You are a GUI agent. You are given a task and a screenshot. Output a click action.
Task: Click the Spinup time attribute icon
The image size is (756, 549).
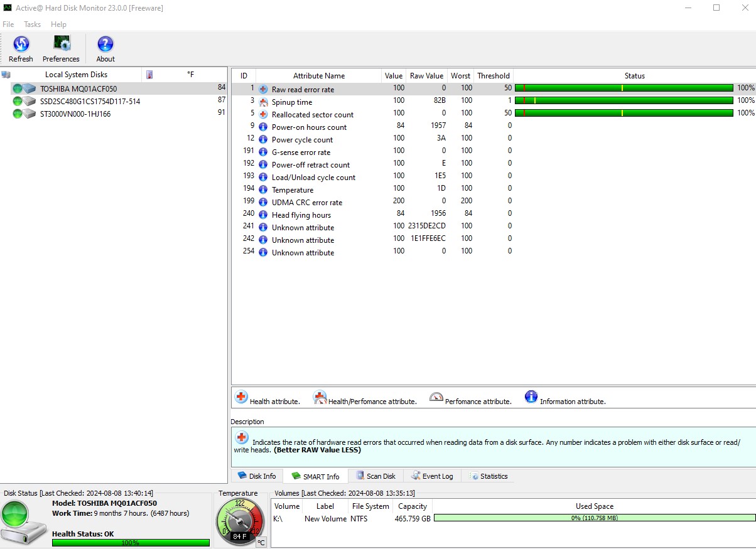(x=263, y=102)
